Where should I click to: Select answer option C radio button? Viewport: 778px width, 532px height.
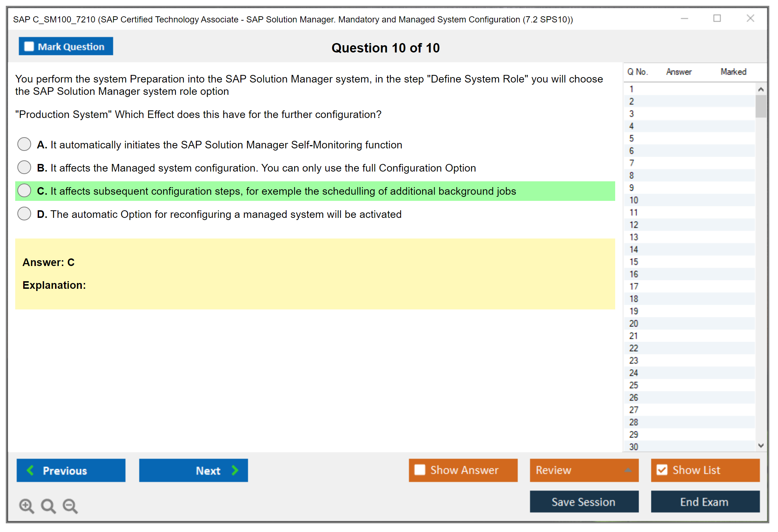24,190
